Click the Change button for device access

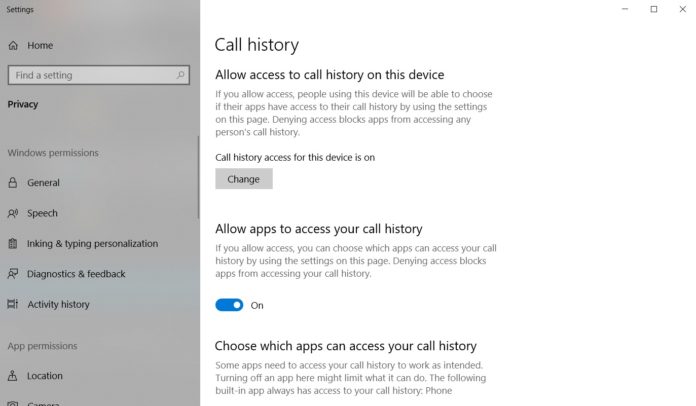point(244,179)
